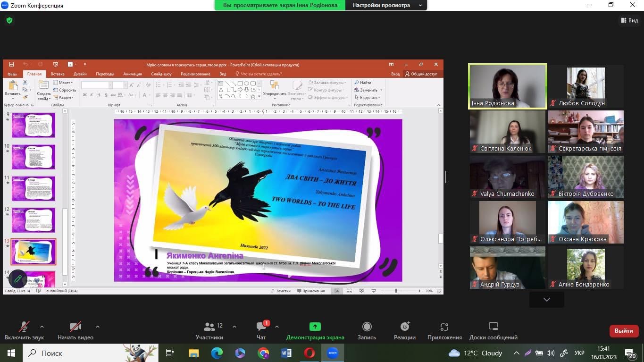Open Whiteboards (Доски сообщений) icon

point(493,327)
